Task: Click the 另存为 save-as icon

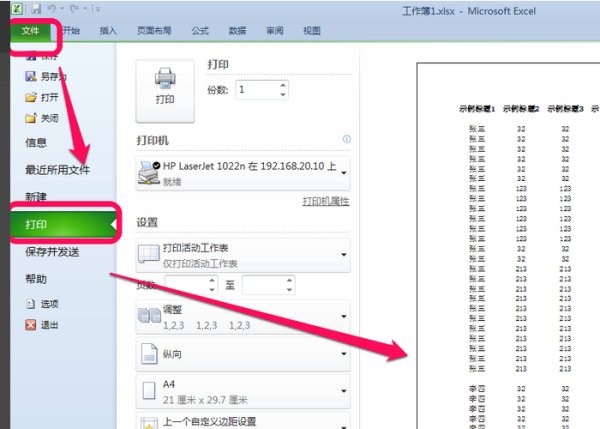Action: 31,76
